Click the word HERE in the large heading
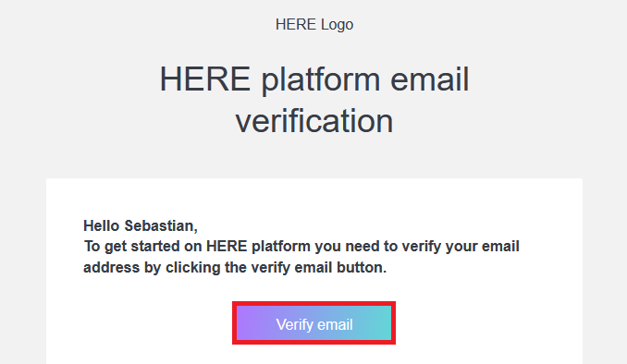The image size is (627, 364). point(205,79)
